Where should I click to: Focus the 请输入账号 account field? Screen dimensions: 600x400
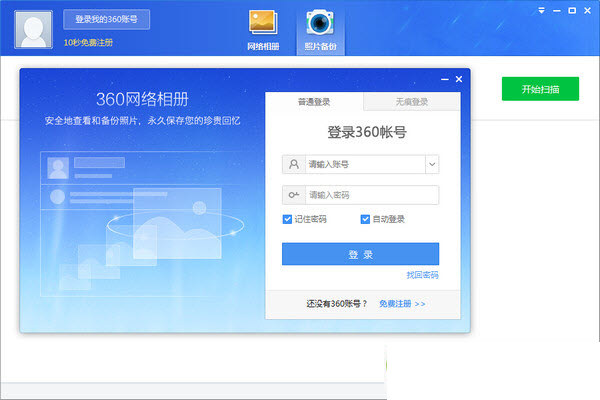(x=365, y=164)
